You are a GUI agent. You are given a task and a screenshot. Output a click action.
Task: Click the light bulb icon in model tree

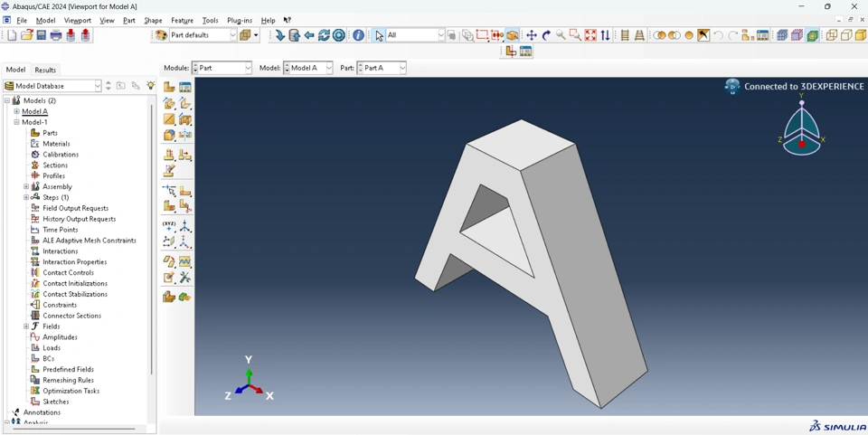[x=150, y=86]
